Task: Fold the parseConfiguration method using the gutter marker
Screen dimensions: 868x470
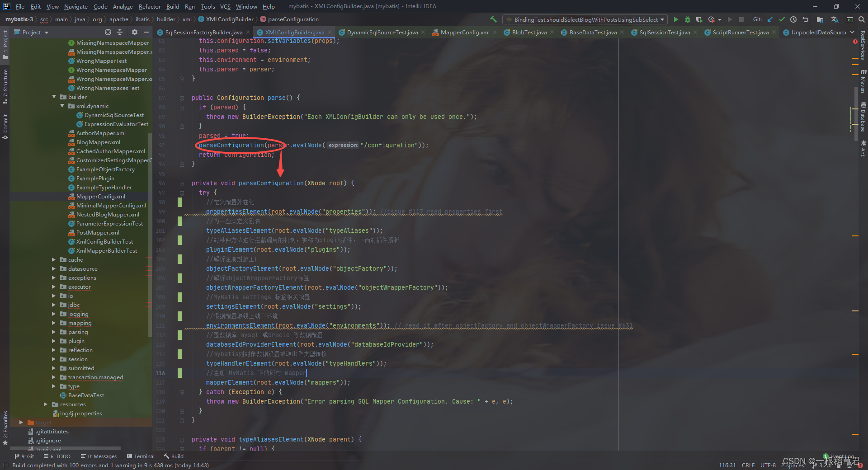Action: coord(182,183)
